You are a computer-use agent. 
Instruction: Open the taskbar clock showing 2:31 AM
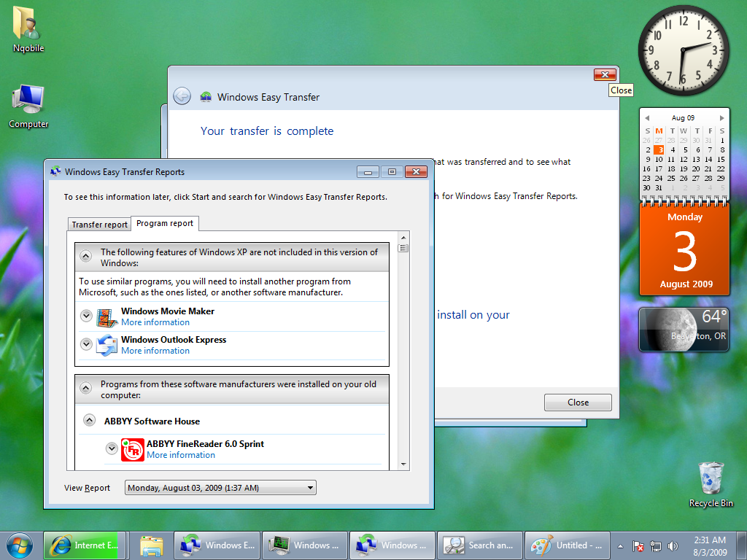pyautogui.click(x=710, y=545)
